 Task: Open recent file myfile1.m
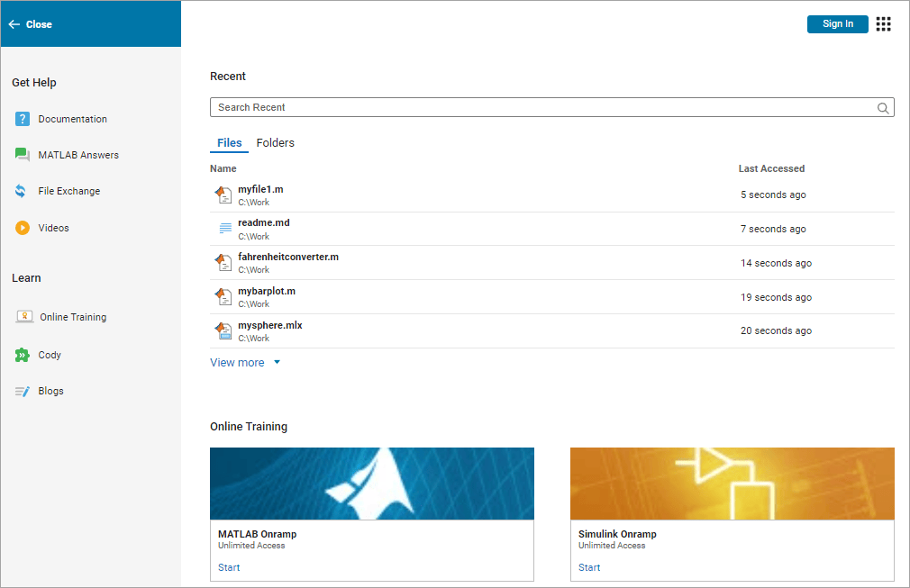[x=260, y=189]
